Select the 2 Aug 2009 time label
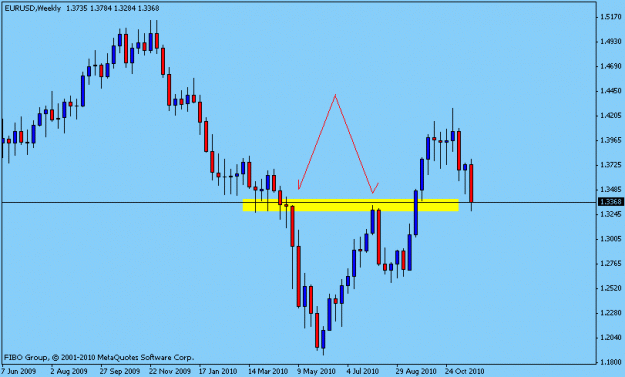The height and width of the screenshot is (377, 625). coord(69,371)
